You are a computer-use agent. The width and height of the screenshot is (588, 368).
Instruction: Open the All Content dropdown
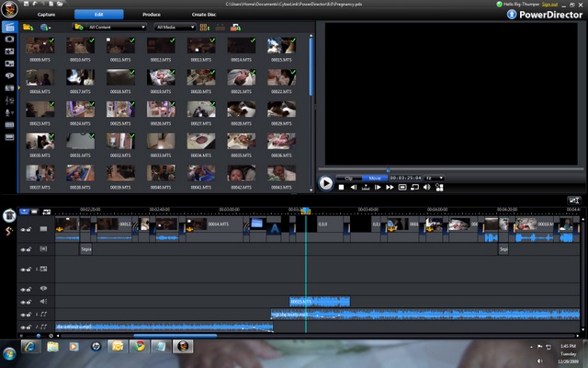[x=116, y=27]
